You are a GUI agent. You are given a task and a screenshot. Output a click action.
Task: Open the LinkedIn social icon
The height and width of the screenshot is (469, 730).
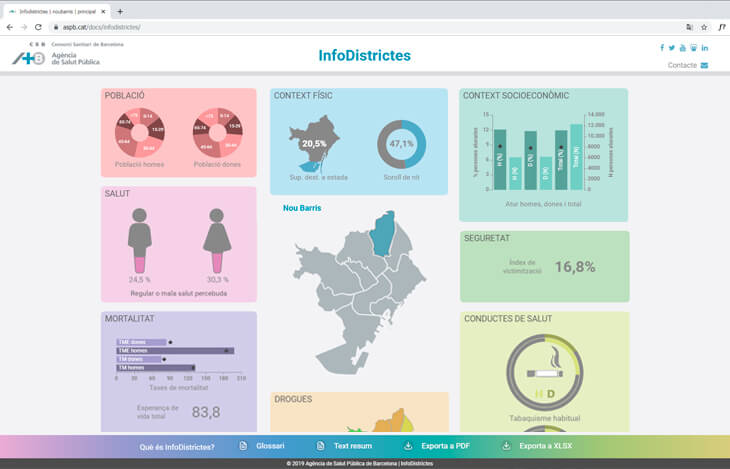(x=705, y=48)
